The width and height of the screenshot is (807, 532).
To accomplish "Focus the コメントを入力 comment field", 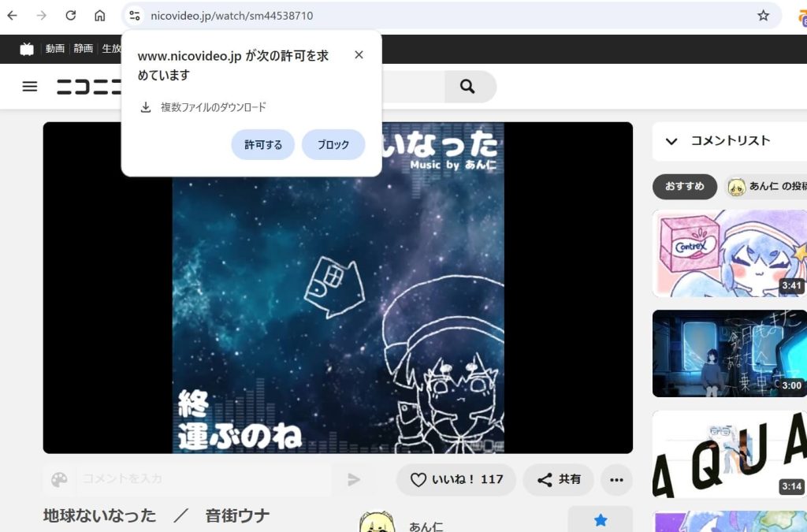I will coord(203,479).
